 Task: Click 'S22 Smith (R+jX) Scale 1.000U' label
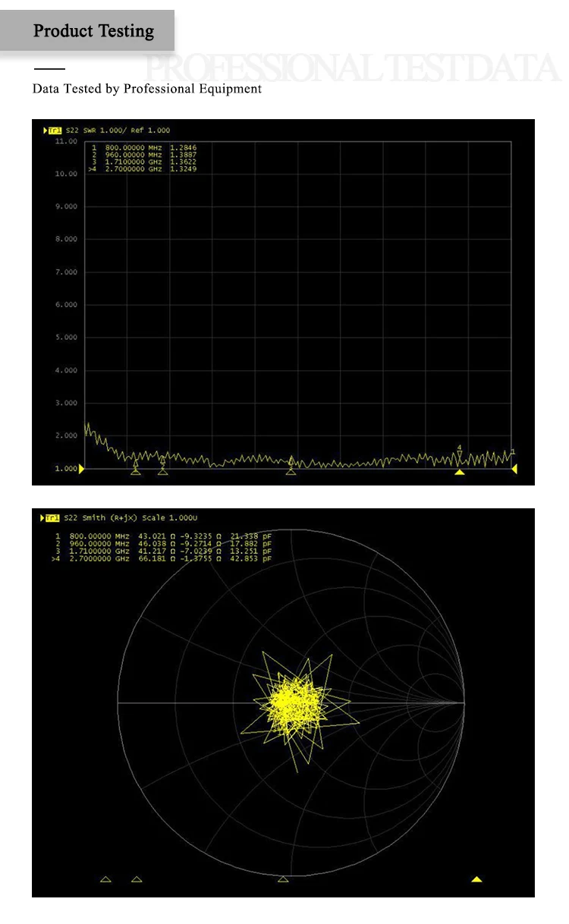[130, 518]
